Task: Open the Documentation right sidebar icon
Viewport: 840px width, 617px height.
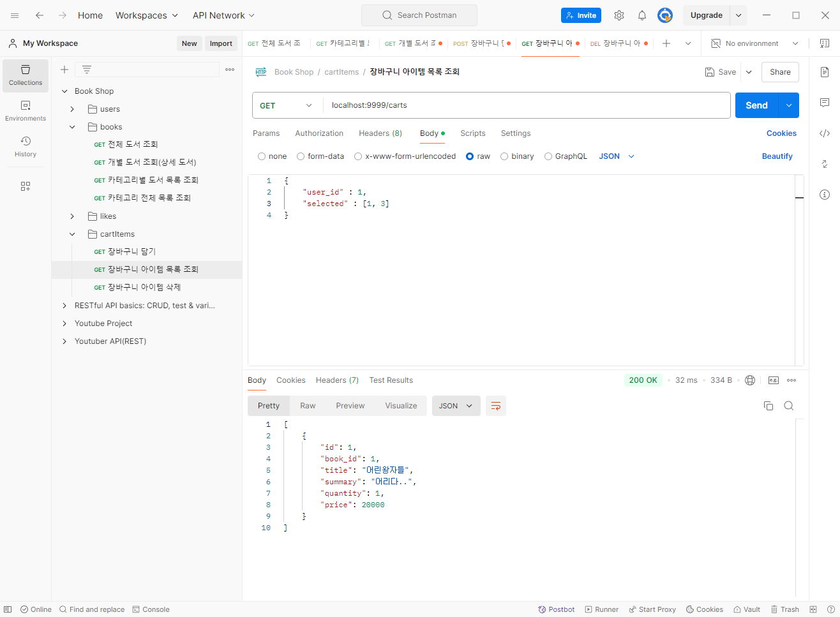Action: coord(825,72)
